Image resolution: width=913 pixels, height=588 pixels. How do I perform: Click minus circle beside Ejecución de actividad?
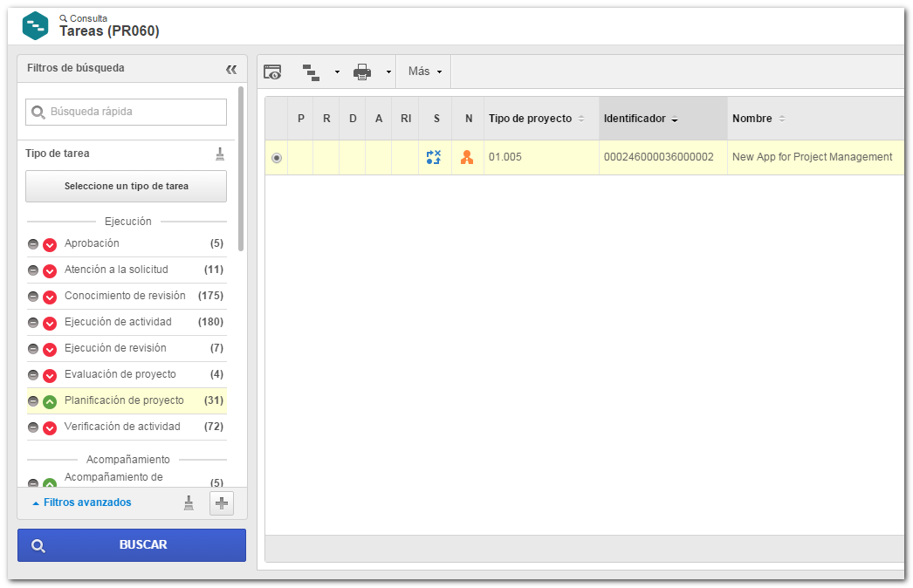(33, 323)
